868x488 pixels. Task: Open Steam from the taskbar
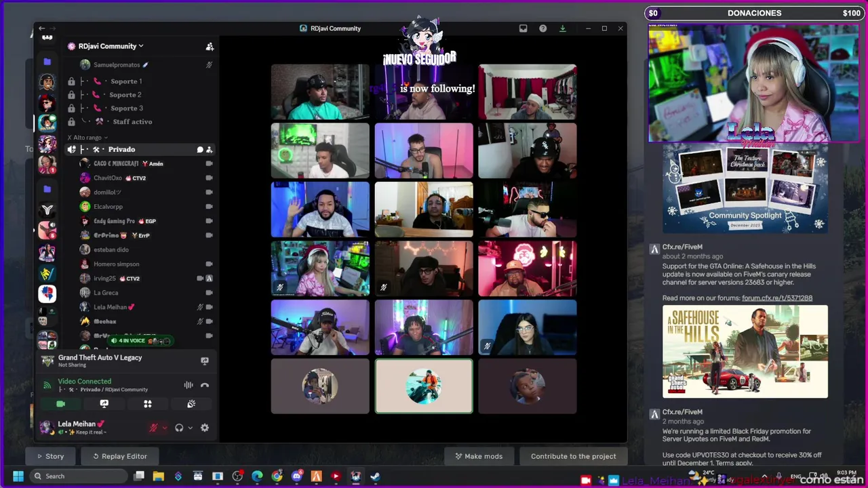(x=375, y=476)
